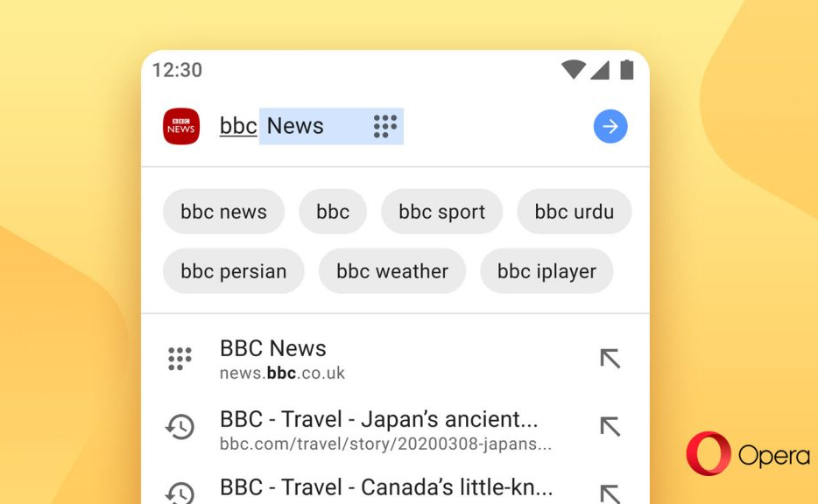Viewport: 818px width, 504px height.
Task: Tap the blue go arrow button
Action: point(610,126)
